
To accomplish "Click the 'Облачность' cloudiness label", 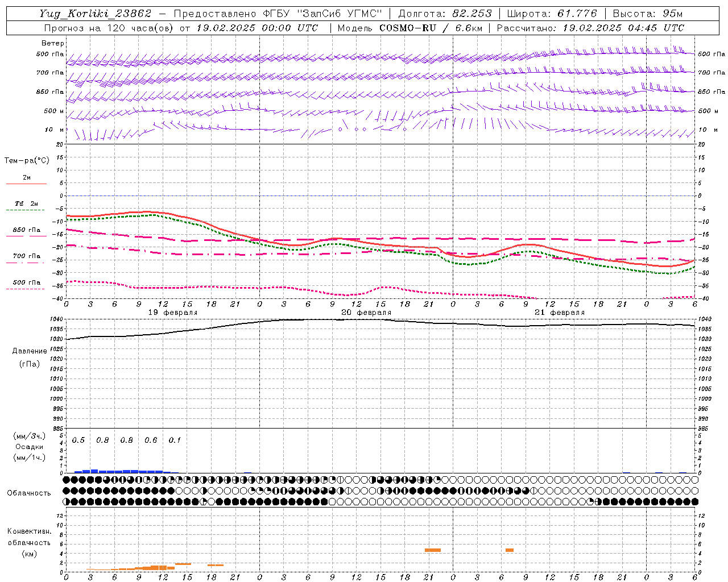I will coord(29,493).
